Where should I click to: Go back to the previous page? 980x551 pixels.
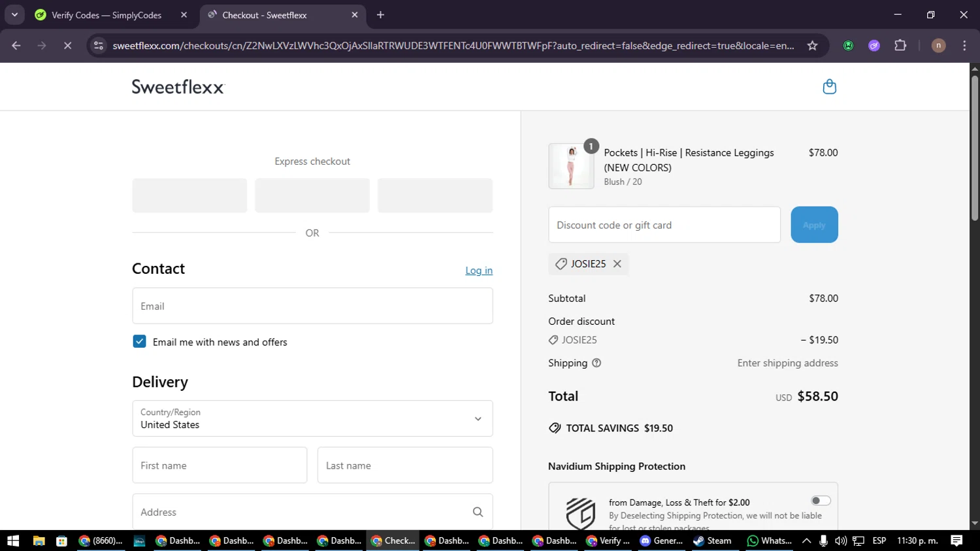(16, 46)
